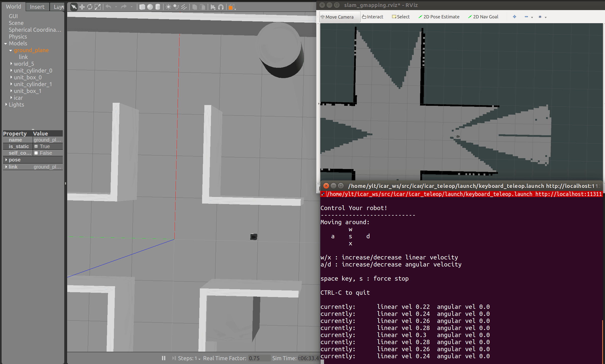This screenshot has height=364, width=605.
Task: Open the undo history dropdown arrow
Action: [x=116, y=7]
